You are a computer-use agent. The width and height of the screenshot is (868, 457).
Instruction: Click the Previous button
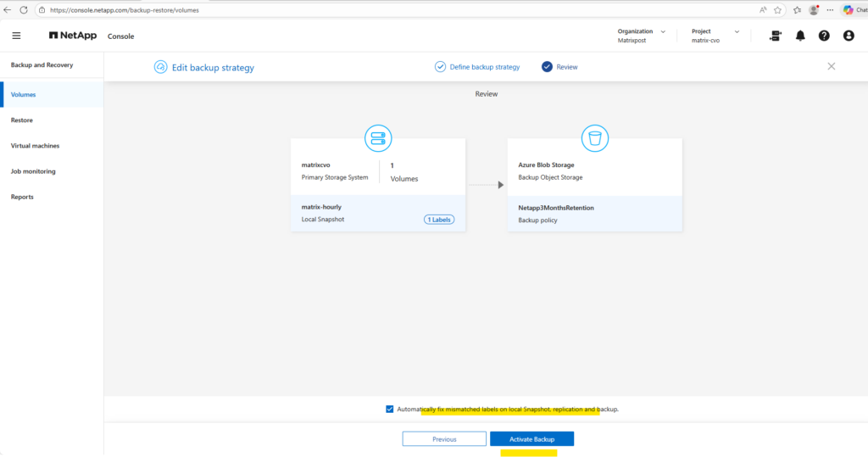pyautogui.click(x=444, y=438)
